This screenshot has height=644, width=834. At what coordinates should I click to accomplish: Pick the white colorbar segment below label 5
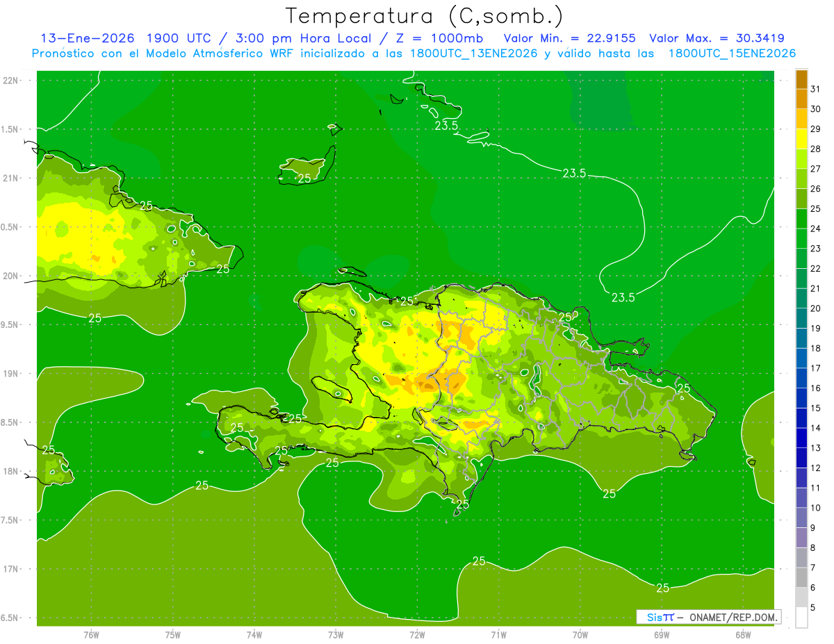tap(801, 618)
